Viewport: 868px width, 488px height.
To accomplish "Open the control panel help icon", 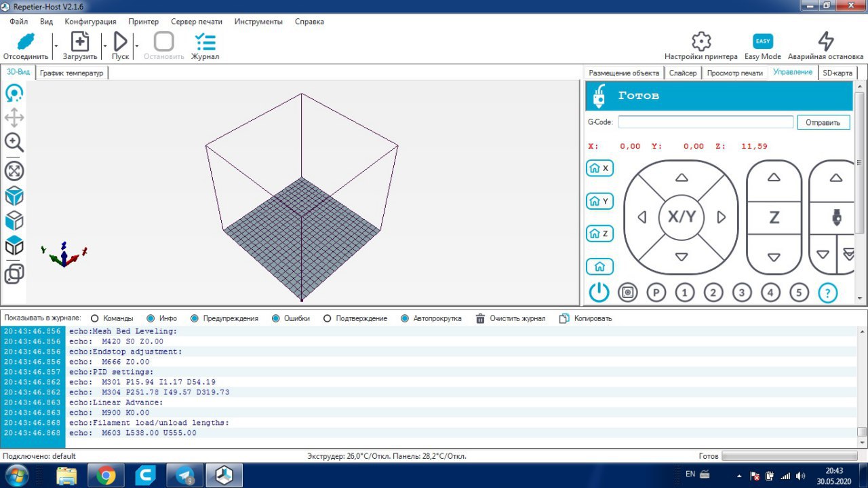I will [x=828, y=293].
